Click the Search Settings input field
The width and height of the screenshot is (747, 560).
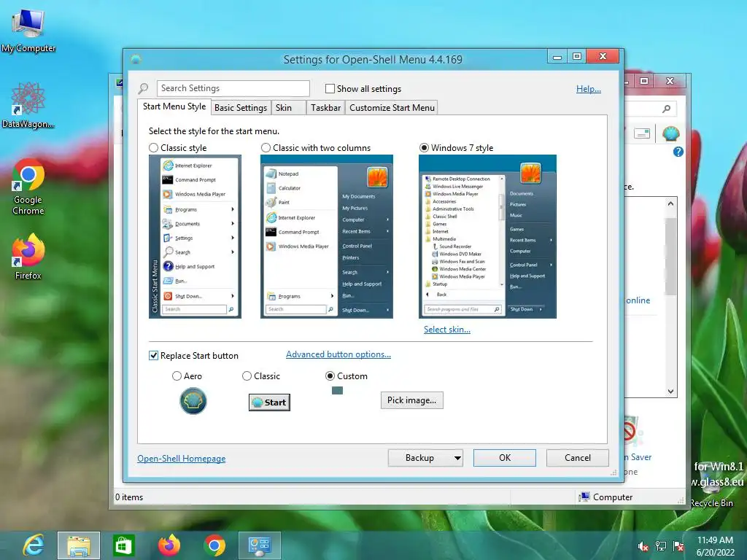pyautogui.click(x=233, y=88)
